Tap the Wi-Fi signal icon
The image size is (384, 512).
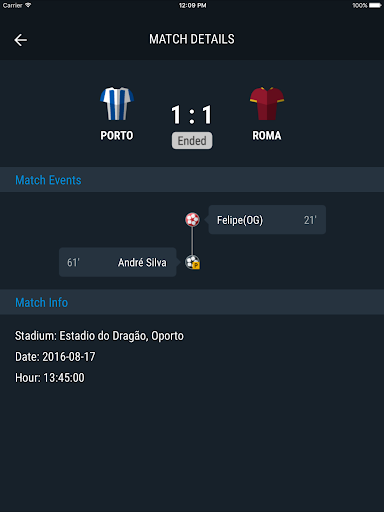(28, 5)
